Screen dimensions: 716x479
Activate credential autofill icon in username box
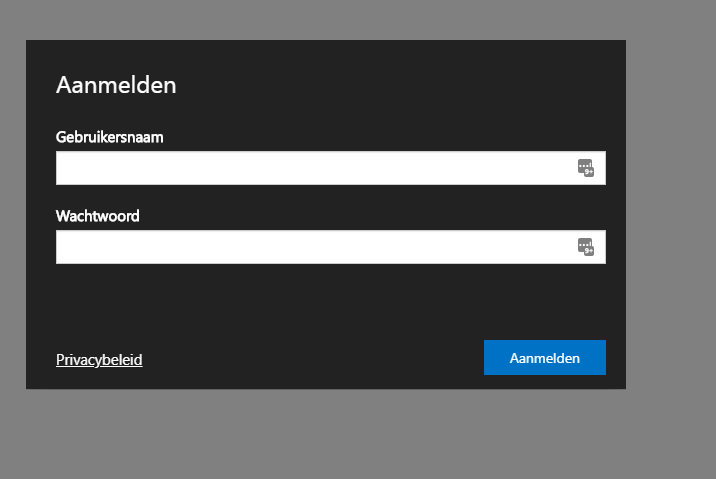coord(586,168)
